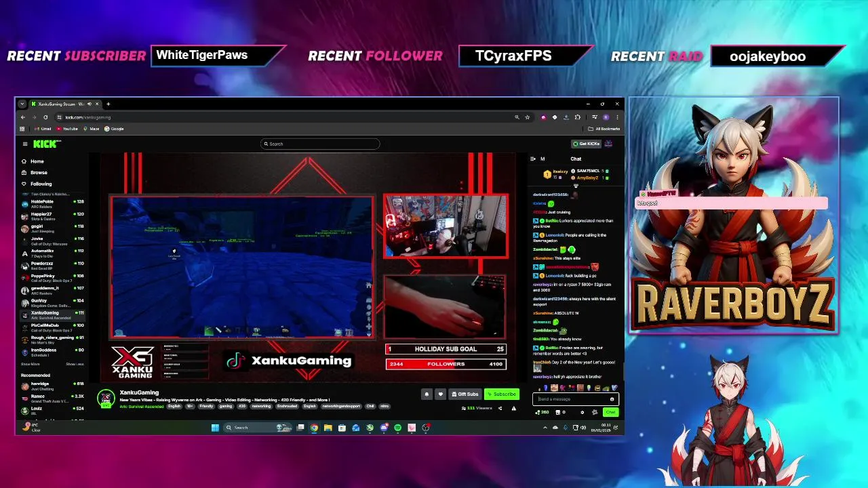Go back in browser
This screenshot has height=488, width=868.
pyautogui.click(x=23, y=117)
